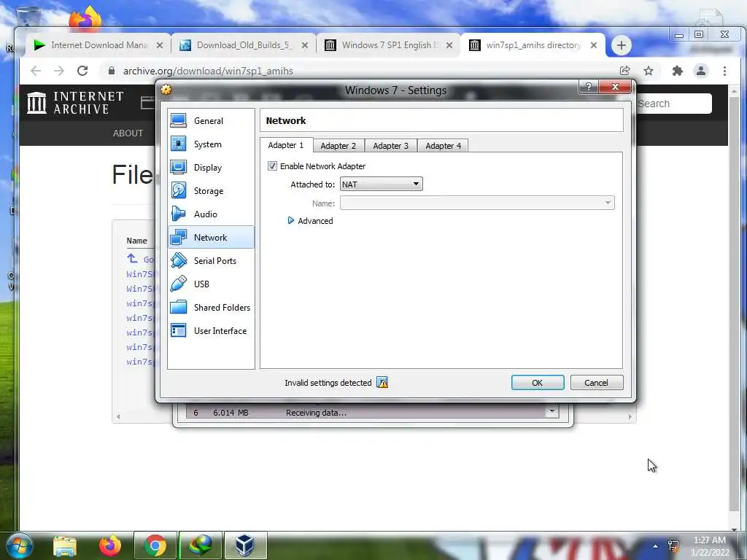Click Invalid settings detected text
This screenshot has height=560, width=747.
328,383
